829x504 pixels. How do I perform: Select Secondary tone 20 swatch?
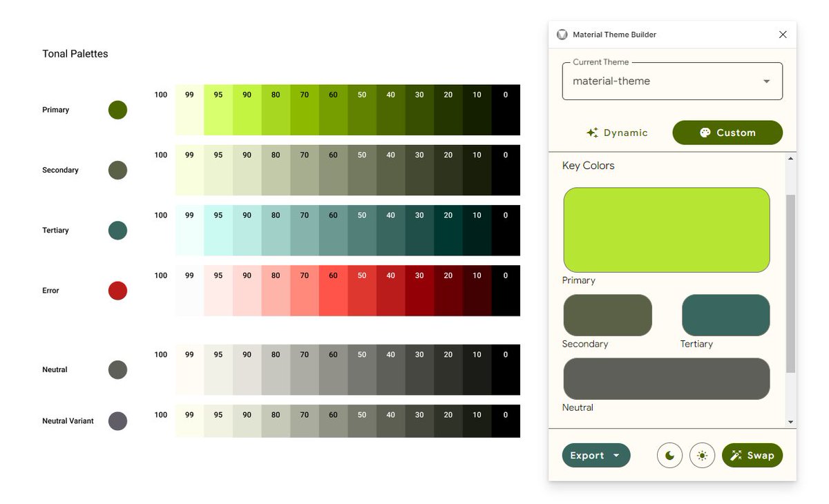[448, 170]
